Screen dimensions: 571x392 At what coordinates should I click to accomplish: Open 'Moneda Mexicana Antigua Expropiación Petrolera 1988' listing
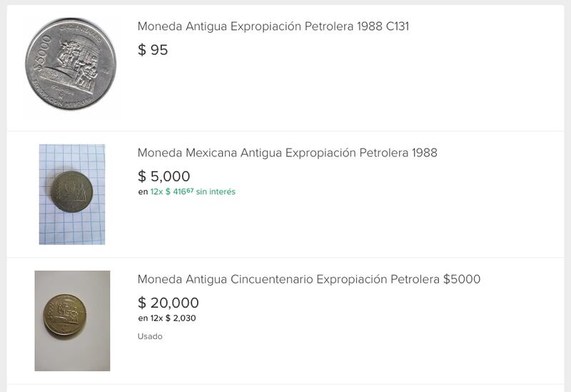[x=287, y=153]
